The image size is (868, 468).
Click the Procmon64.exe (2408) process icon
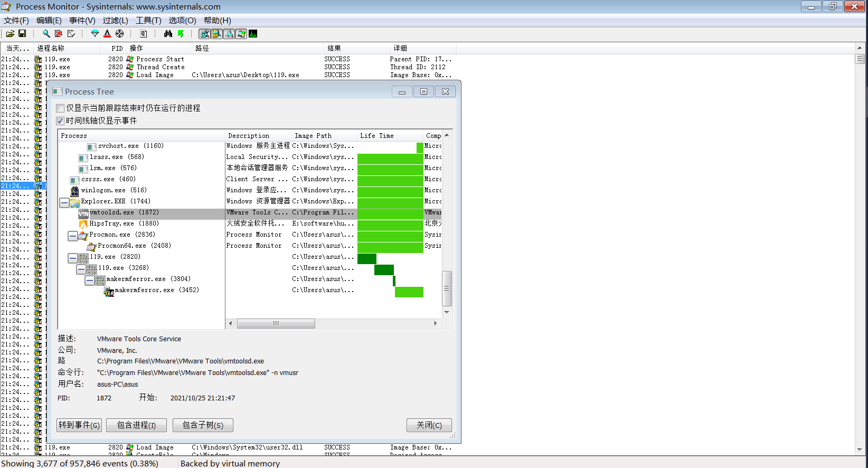pos(91,246)
